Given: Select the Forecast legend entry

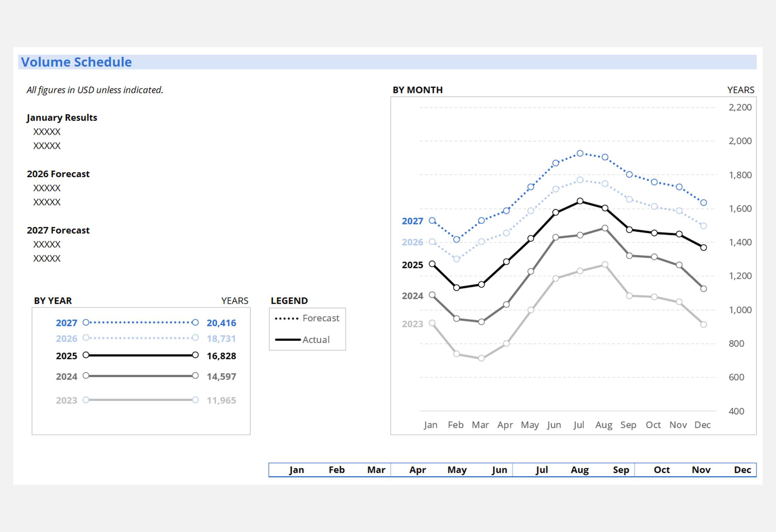Looking at the screenshot, I should coord(320,318).
